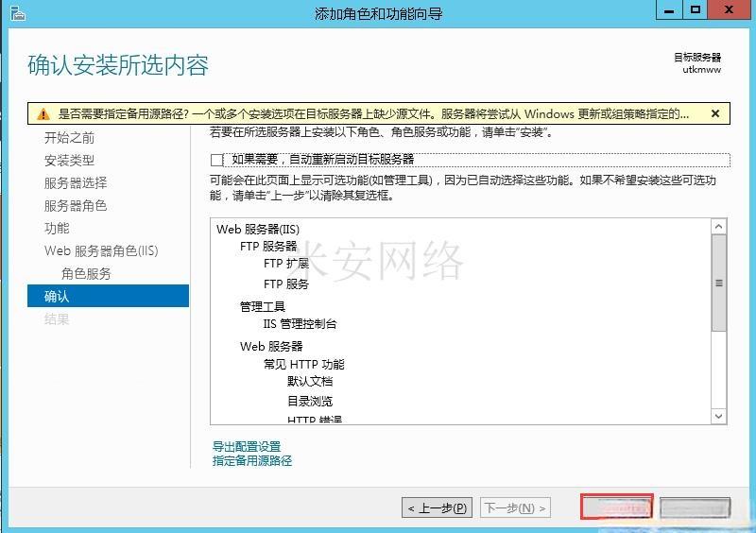Dismiss the yellow warning banner

[x=715, y=113]
